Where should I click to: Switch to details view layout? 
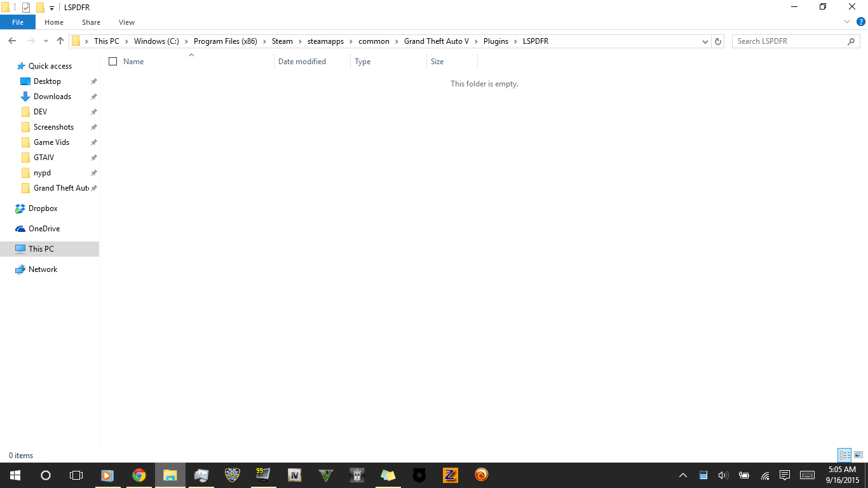coord(844,455)
